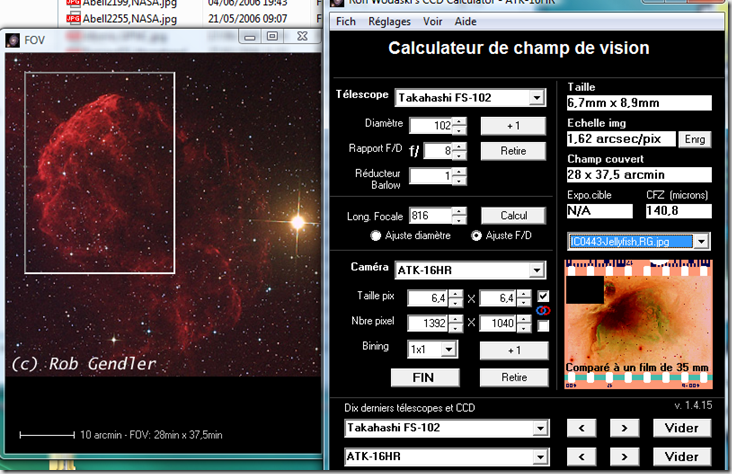Screen dimensions: 732x474
Task: Expand the recent CCD dropdown ATK-16HR
Action: tap(540, 457)
